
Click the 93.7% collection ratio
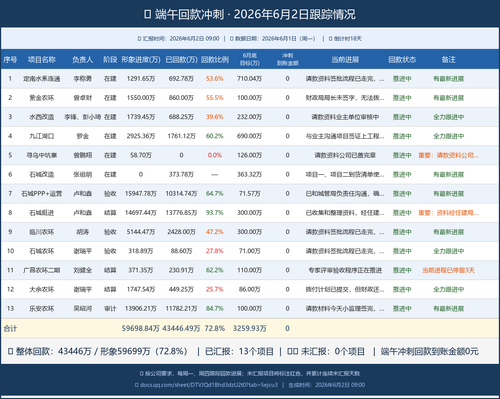pyautogui.click(x=215, y=213)
